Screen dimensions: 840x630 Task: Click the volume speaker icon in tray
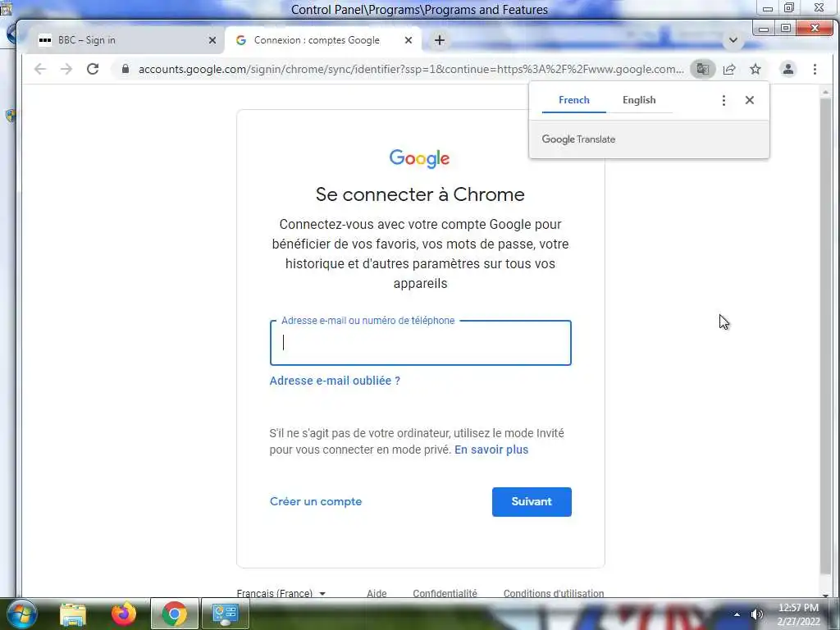[x=756, y=614]
